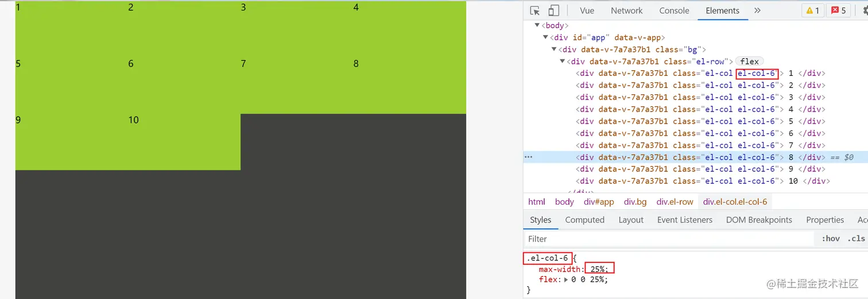
Task: Select the highlighted el-col-6 div containing 8
Action: click(x=695, y=157)
